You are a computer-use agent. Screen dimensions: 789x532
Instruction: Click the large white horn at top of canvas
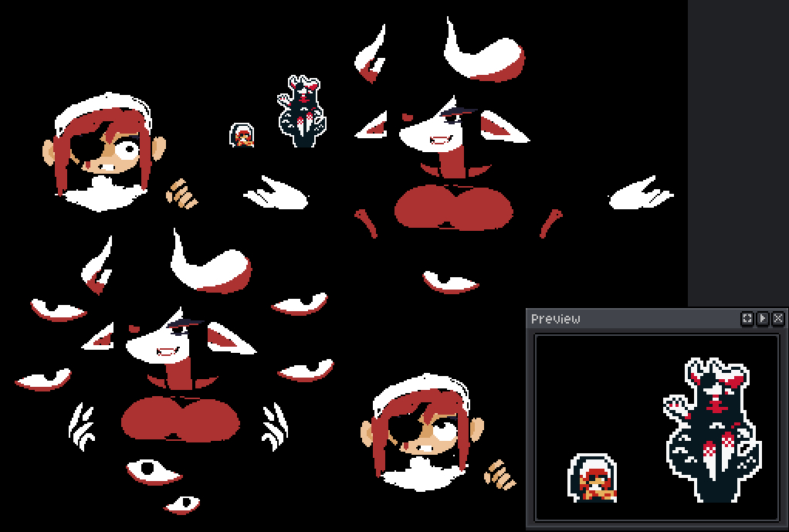[485, 56]
